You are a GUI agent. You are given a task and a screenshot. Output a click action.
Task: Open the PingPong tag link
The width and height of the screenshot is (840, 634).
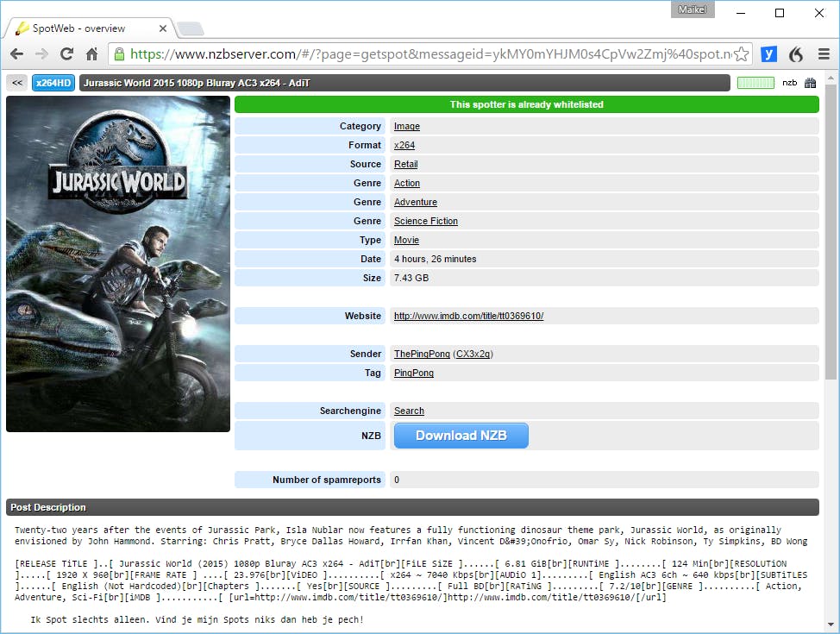pos(414,373)
